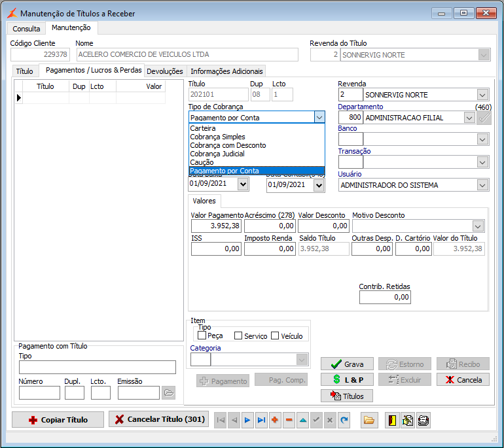Click the Valor Desconto field
Screen dimensions: 504x448
(323, 226)
